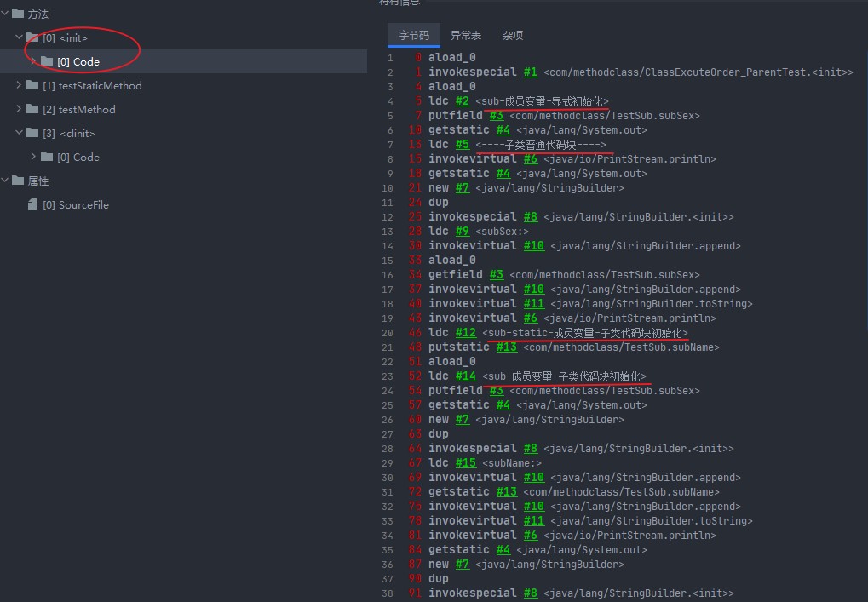
Task: Click <sub-成员变量-子类代码块初始化> constant text
Action: tap(564, 376)
